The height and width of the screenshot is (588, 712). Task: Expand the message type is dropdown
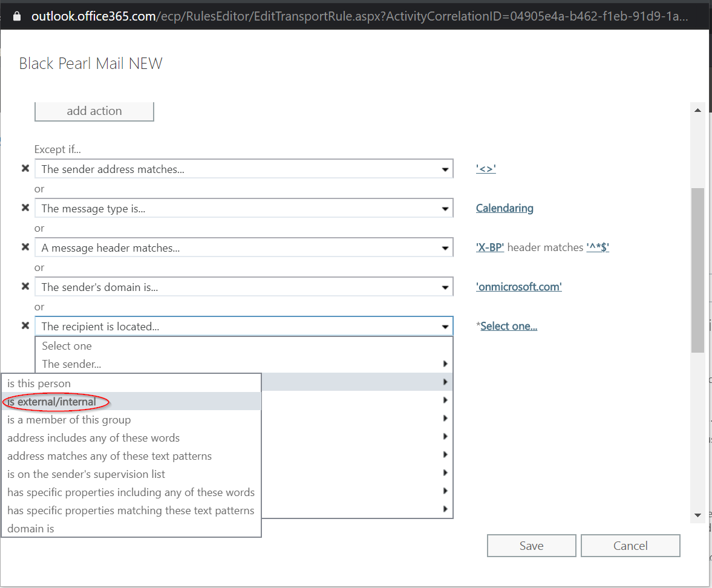click(x=446, y=209)
